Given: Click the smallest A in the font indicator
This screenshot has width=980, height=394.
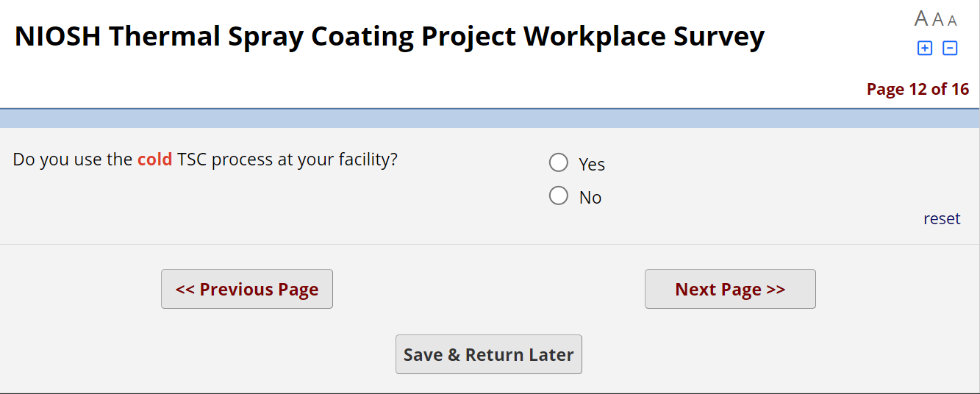Looking at the screenshot, I should pyautogui.click(x=952, y=21).
